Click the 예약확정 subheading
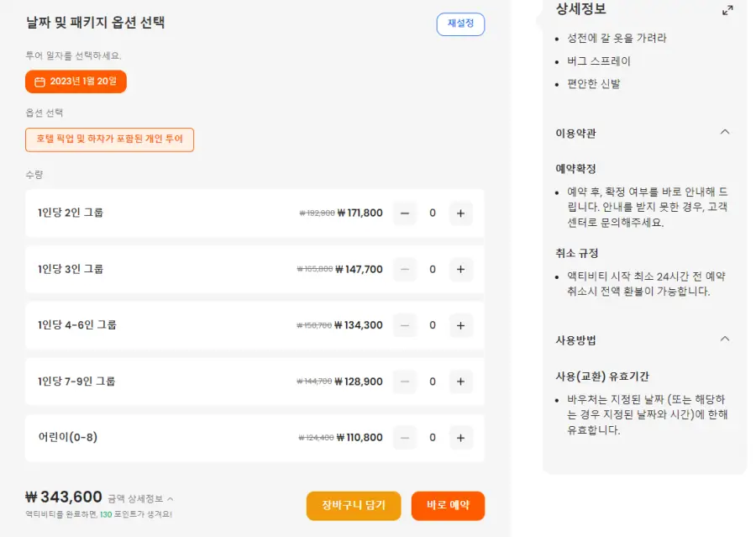Screen dimensions: 756x537 point(575,168)
